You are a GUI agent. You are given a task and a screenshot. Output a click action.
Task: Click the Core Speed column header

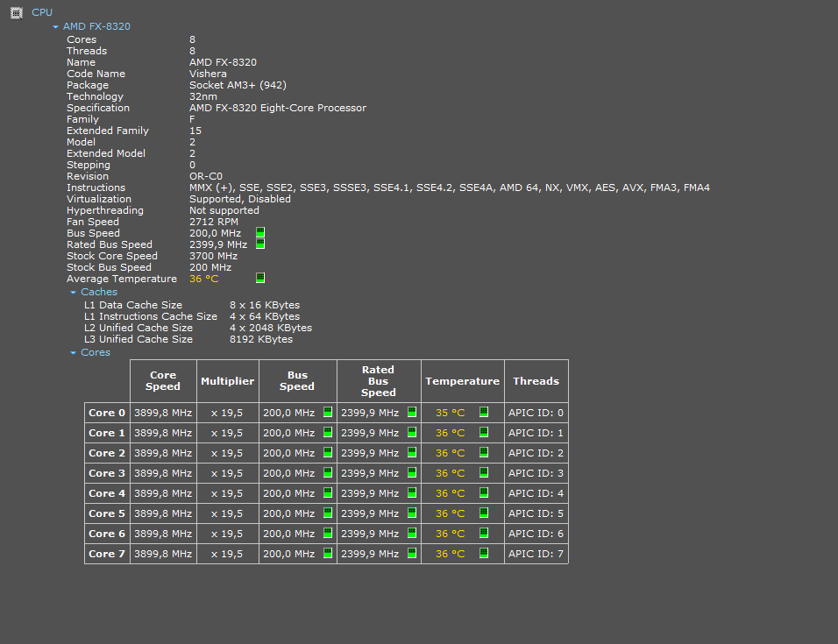click(x=163, y=381)
